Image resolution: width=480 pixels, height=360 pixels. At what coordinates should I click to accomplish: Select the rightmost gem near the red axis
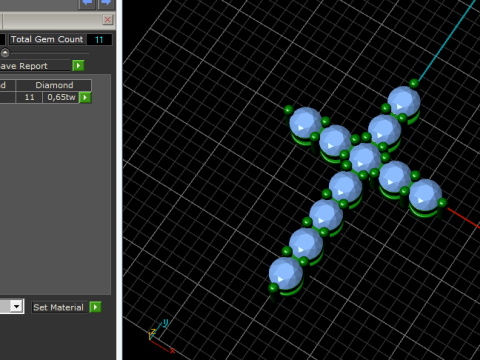tap(425, 195)
